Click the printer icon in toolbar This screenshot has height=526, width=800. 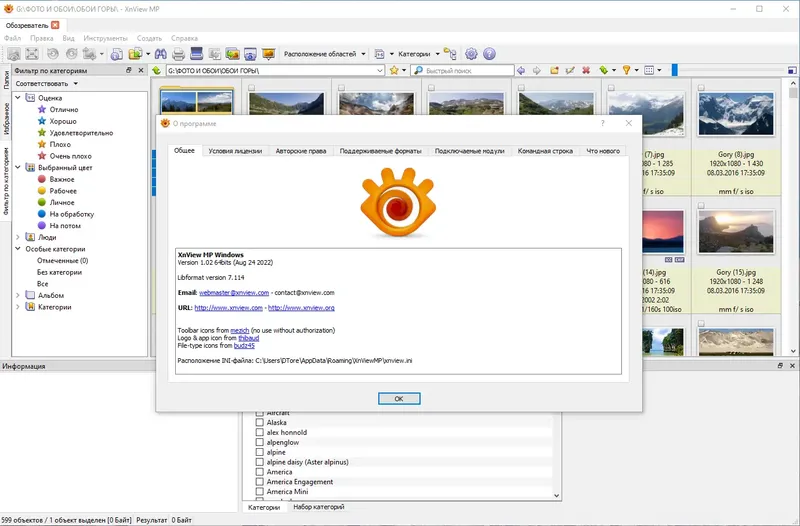179,54
